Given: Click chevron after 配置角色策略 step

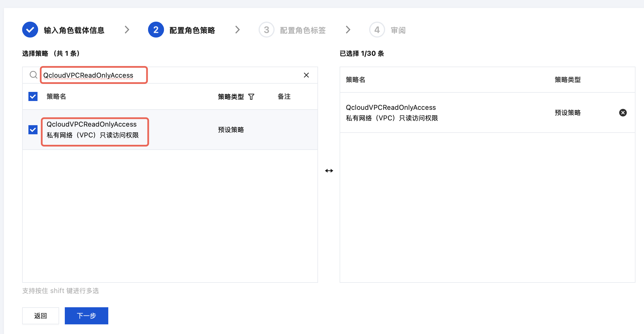Looking at the screenshot, I should point(238,30).
